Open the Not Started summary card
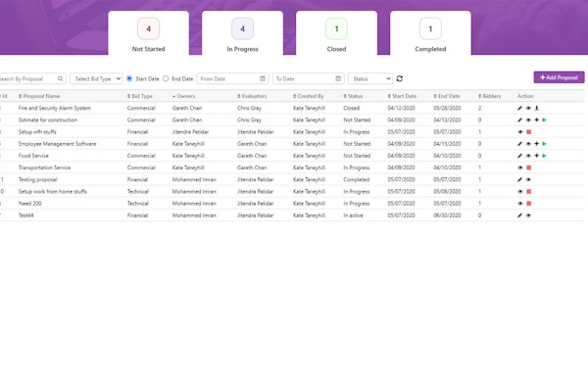Viewport: 588px width, 379px height. click(x=149, y=33)
